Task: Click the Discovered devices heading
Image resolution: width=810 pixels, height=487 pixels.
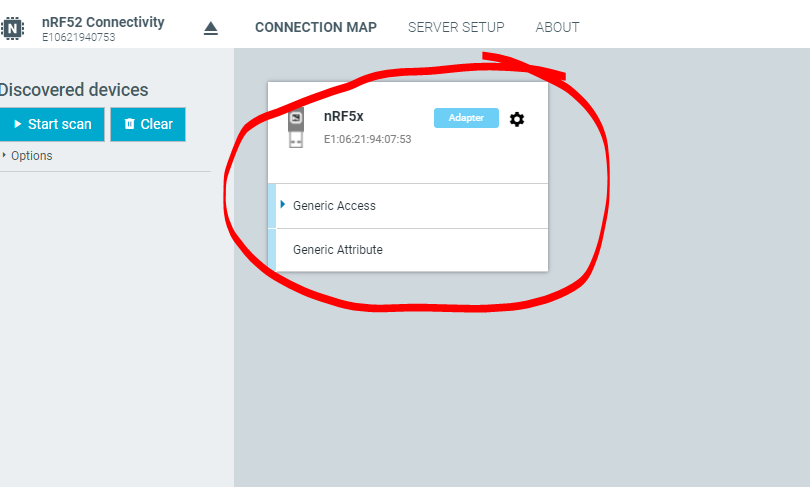Action: (74, 90)
